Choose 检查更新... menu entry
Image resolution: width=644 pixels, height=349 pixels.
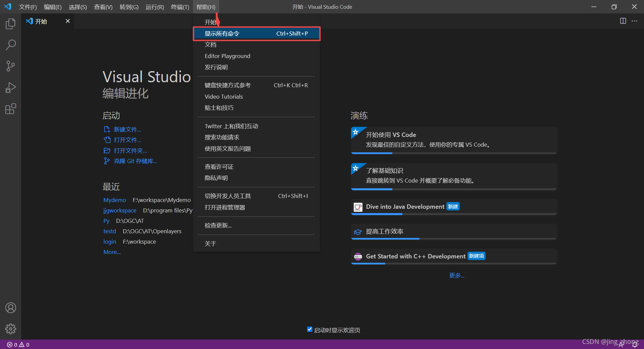pyautogui.click(x=256, y=226)
